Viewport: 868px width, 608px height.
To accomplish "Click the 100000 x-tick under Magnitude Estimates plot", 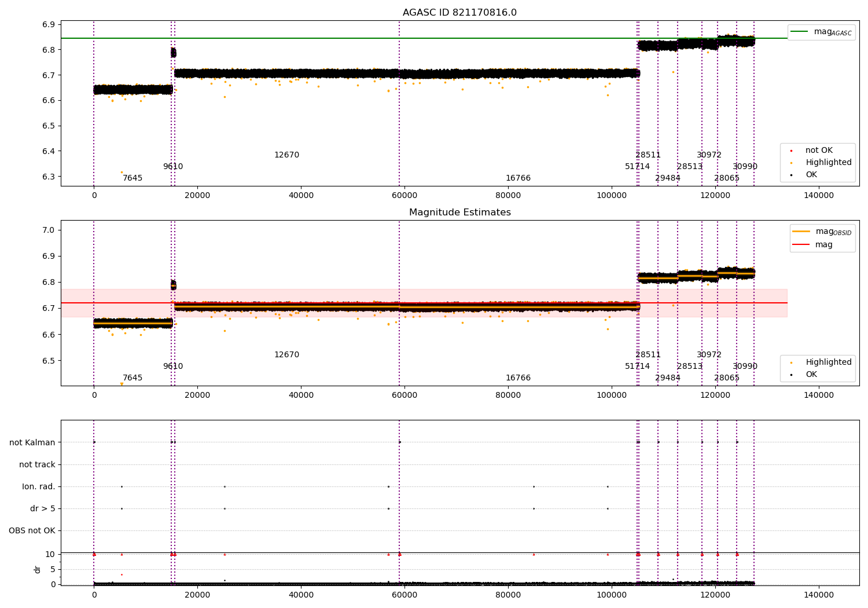I will 612,395.
